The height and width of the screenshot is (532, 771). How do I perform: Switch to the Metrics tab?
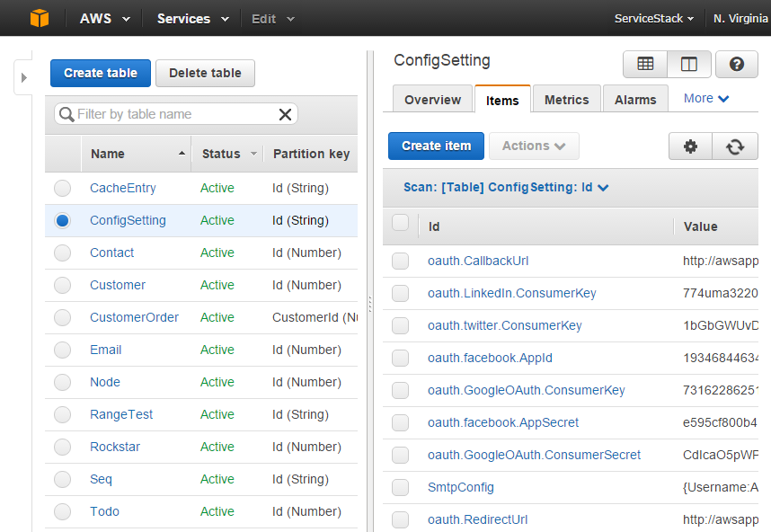pos(566,100)
